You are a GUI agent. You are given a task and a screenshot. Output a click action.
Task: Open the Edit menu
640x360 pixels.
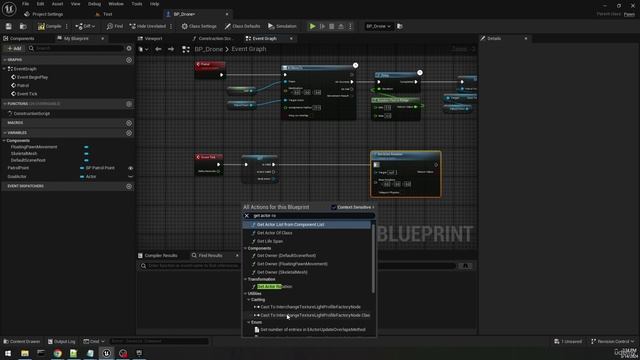40,4
